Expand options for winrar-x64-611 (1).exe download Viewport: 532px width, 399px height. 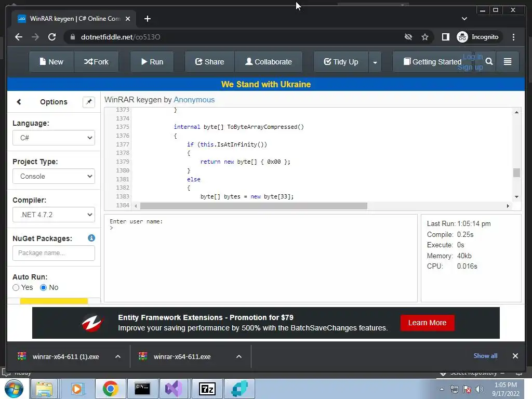click(118, 356)
